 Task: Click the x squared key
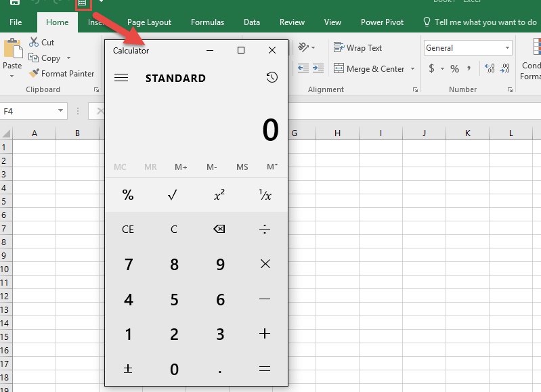tap(219, 195)
